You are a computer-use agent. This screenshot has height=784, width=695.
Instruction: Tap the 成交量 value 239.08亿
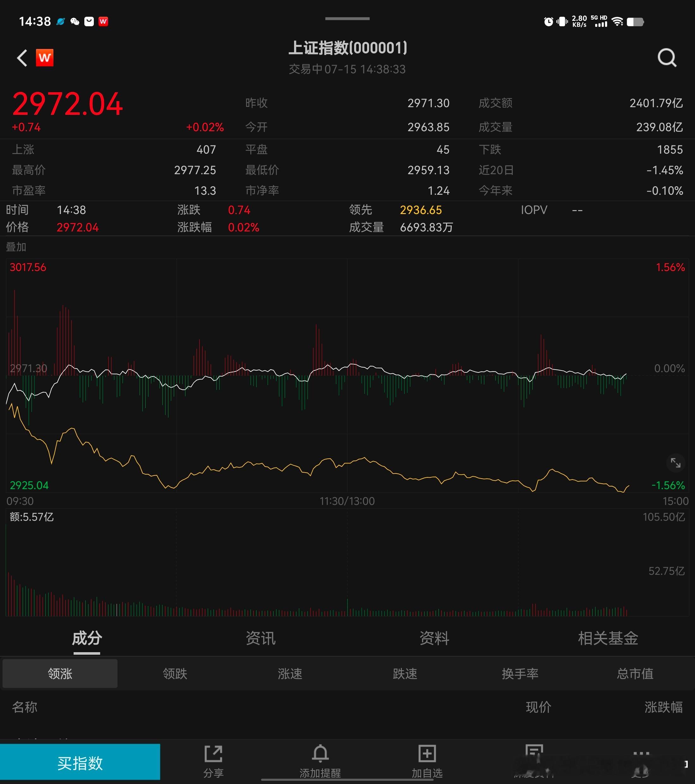point(659,127)
